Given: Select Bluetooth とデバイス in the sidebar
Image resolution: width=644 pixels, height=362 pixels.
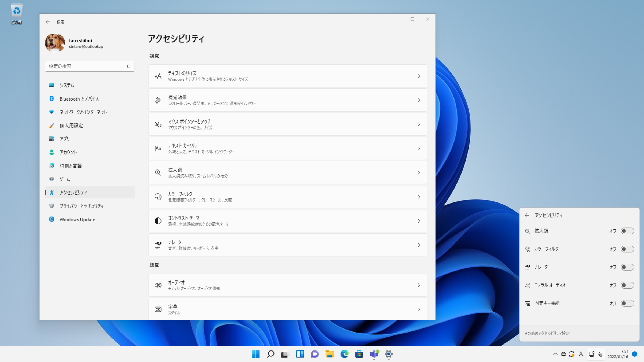Looking at the screenshot, I should coord(79,99).
